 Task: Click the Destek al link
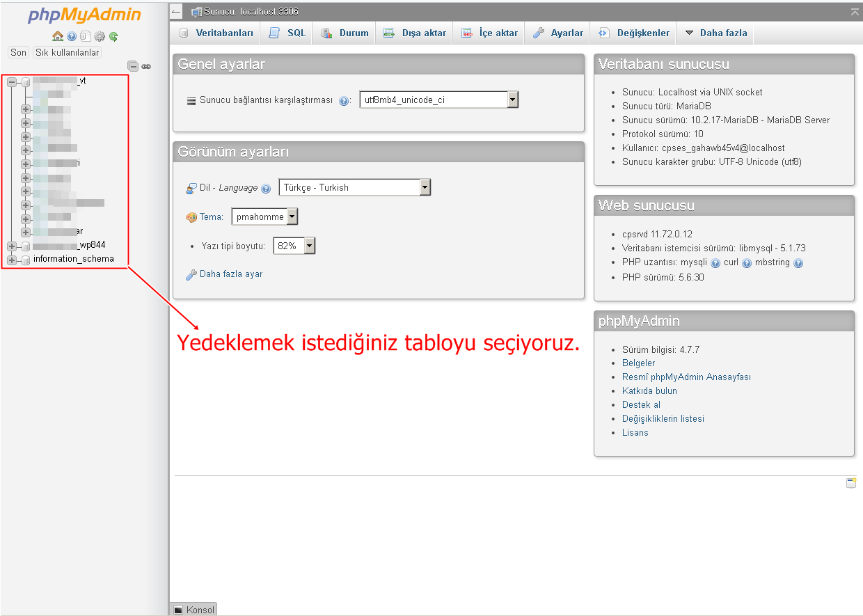pos(641,405)
